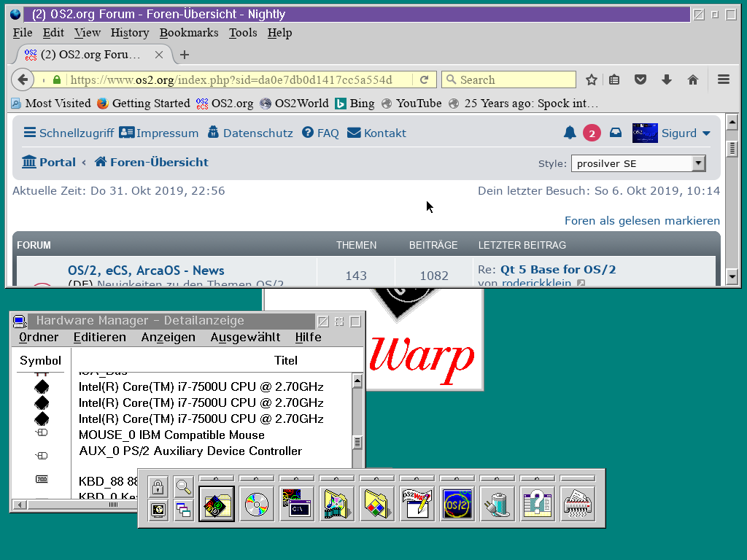Open forum notifications bell

[570, 133]
